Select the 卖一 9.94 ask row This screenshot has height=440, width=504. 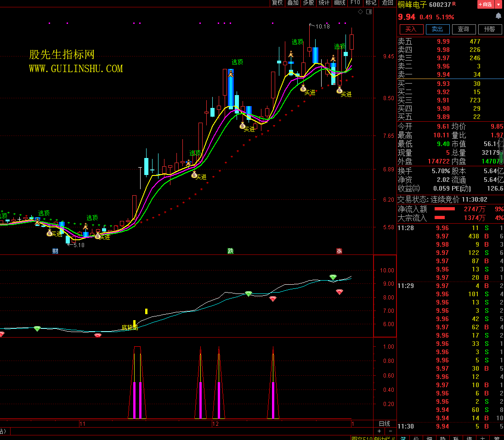450,74
